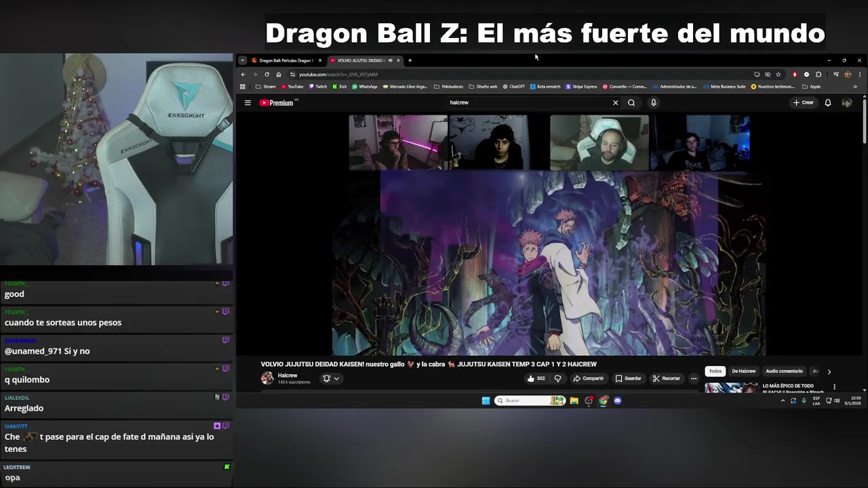Open the Windows Start menu
The height and width of the screenshot is (488, 868).
[486, 401]
